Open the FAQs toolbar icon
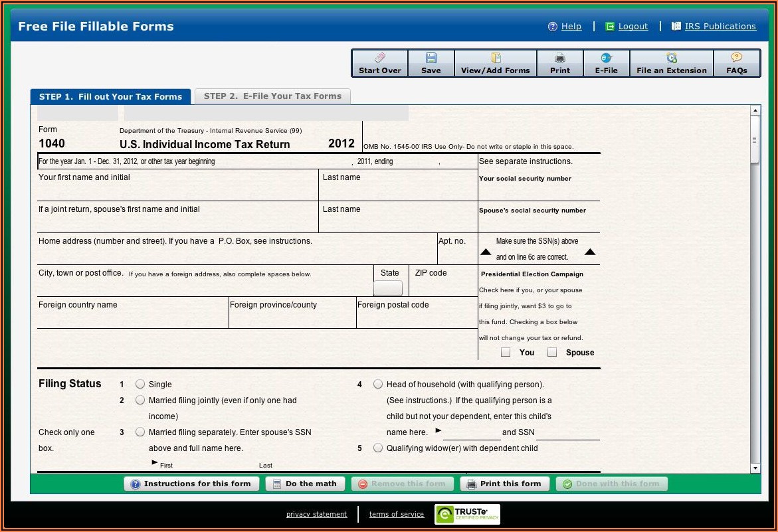 click(736, 58)
